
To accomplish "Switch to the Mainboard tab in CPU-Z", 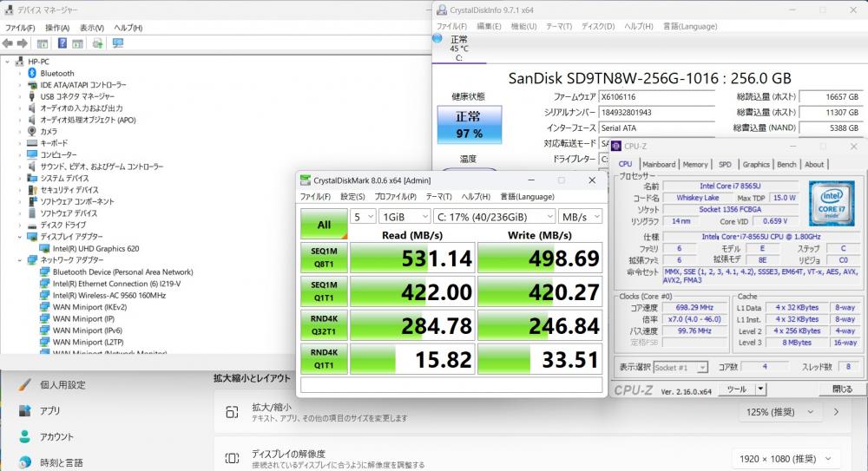I will [x=659, y=164].
